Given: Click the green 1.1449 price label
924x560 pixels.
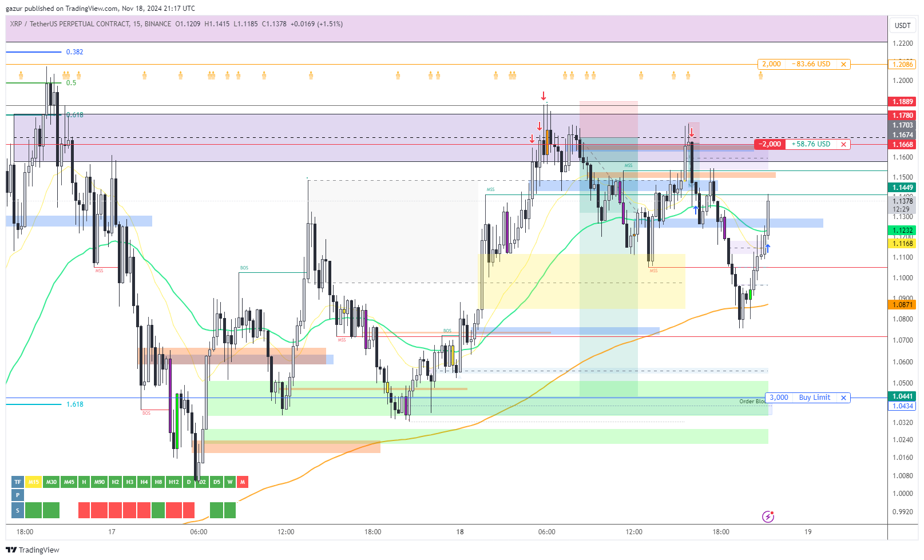Looking at the screenshot, I should pyautogui.click(x=902, y=188).
